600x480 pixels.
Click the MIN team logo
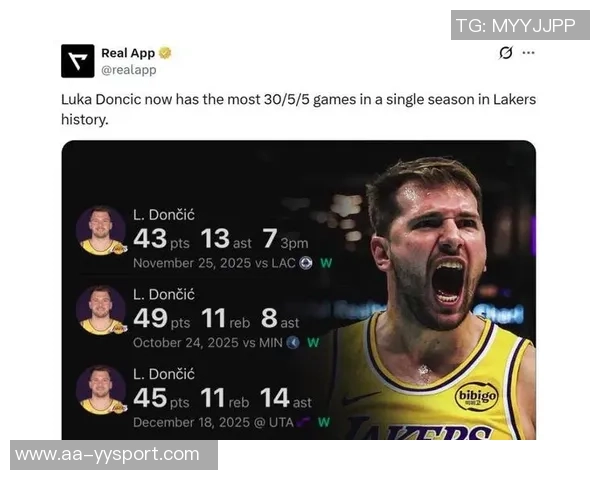pyautogui.click(x=294, y=342)
